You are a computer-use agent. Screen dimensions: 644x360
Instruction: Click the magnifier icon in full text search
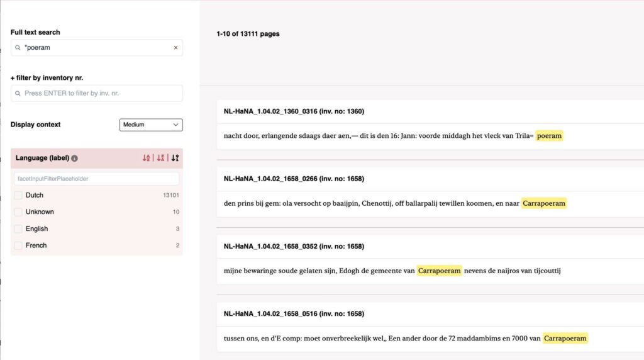tap(18, 48)
